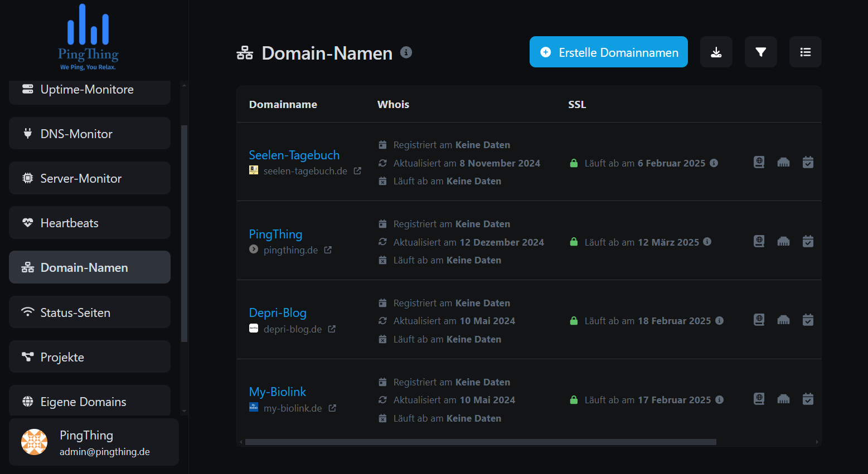The height and width of the screenshot is (474, 868).
Task: Click SSL info icon for 6 Februar 2025
Action: click(714, 163)
